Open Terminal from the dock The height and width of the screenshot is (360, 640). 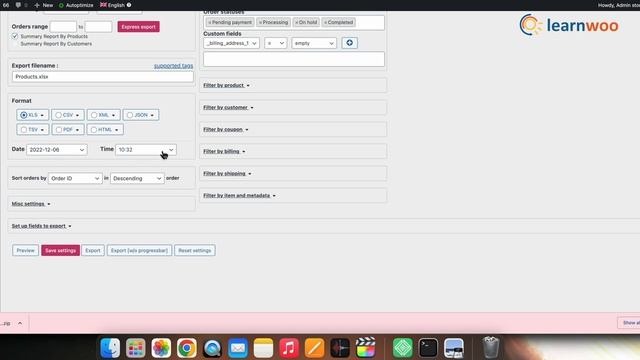(x=428, y=348)
